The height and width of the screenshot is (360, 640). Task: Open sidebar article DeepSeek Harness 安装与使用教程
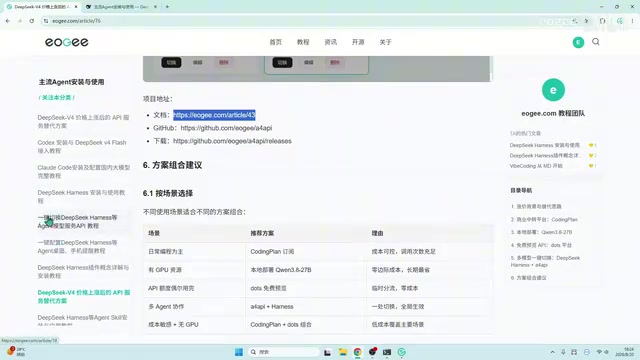pyautogui.click(x=82, y=196)
